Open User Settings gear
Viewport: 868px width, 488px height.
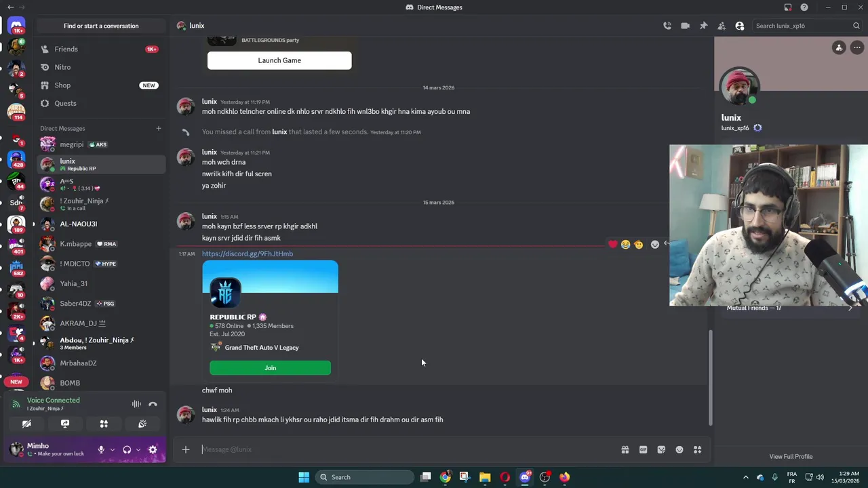click(x=153, y=449)
